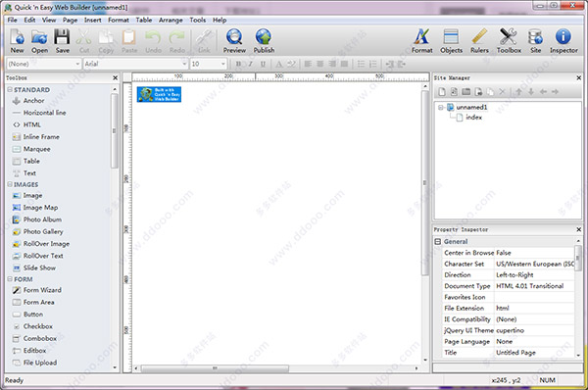Toggle Rulers display icon
588x390 pixels.
(479, 41)
